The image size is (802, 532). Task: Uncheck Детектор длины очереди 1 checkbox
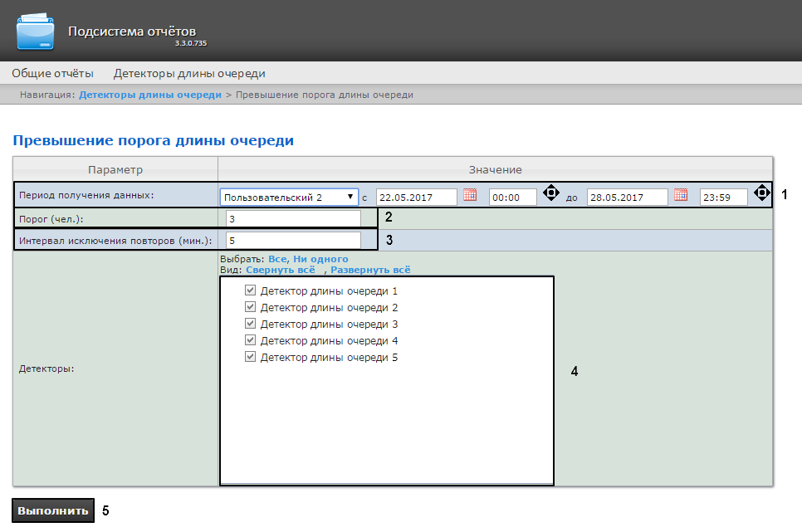coord(250,291)
